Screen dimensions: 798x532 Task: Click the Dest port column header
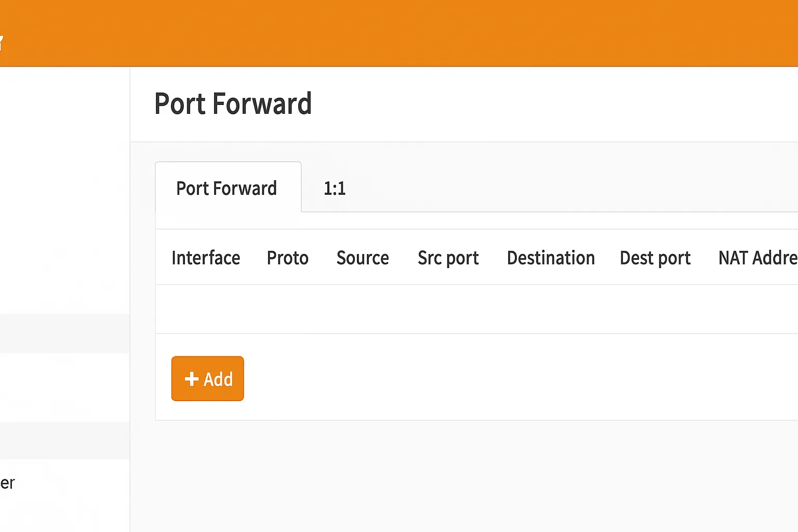(x=655, y=258)
